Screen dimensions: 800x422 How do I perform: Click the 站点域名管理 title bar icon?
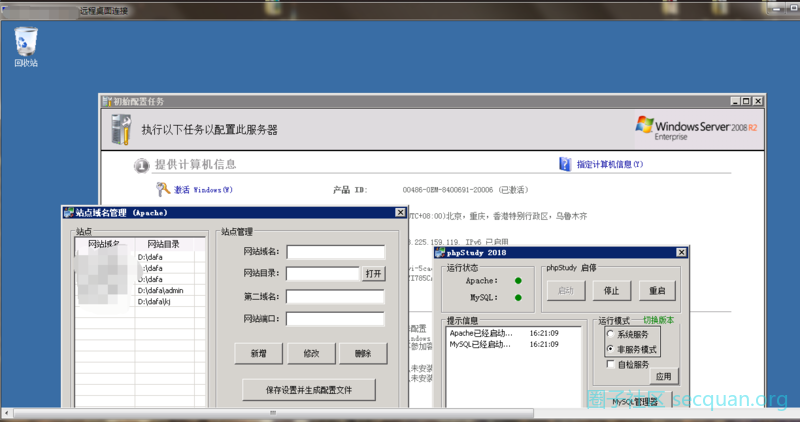tap(68, 213)
